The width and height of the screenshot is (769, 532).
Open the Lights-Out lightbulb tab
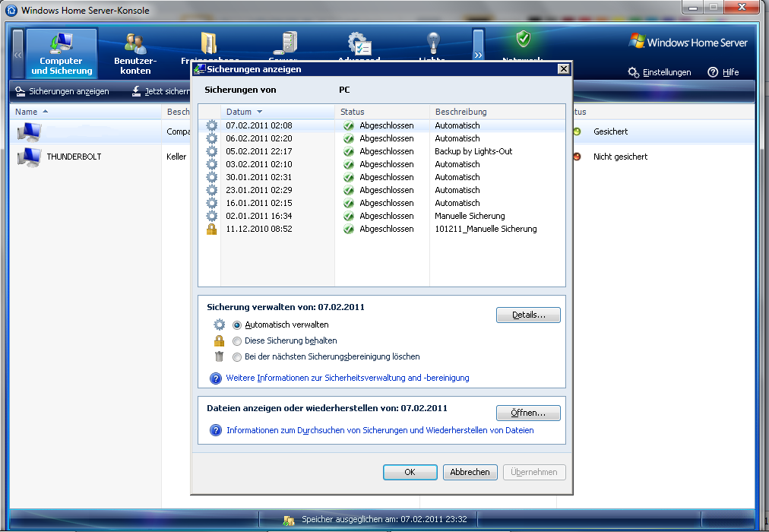[432, 43]
